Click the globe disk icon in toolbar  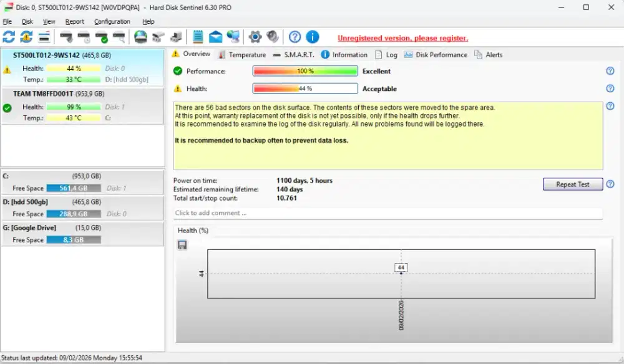point(141,37)
